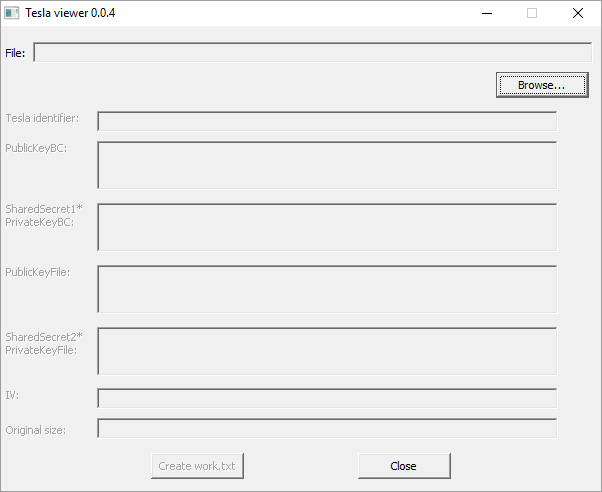Click the 'Tesla viewer 0.0.4' title text

(x=70, y=13)
